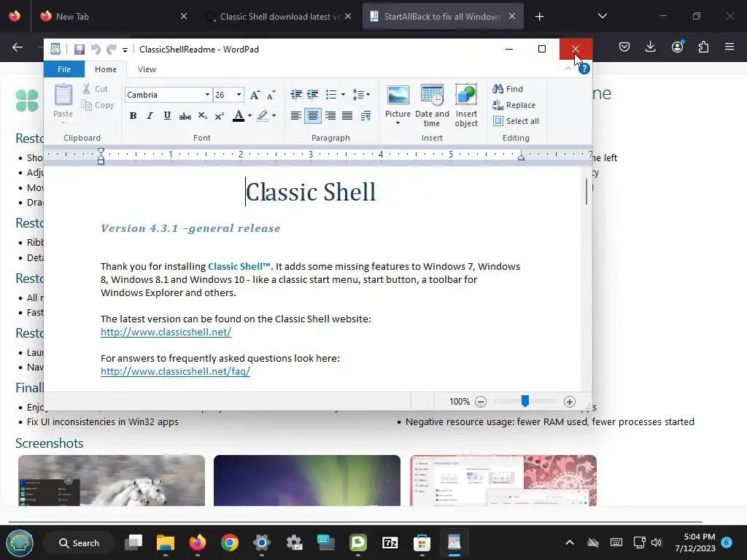Click the zoom slider handle

click(525, 401)
